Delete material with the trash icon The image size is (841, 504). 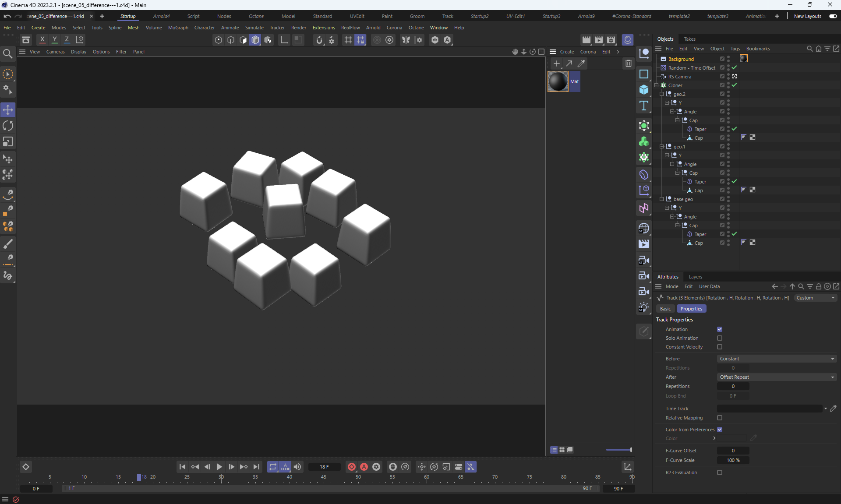point(628,63)
